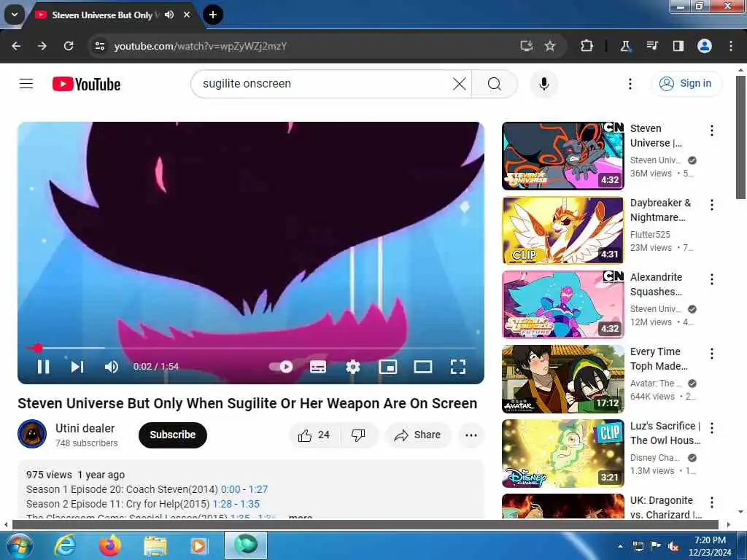Viewport: 747px width, 560px height.
Task: Jump to timestamp 0:00 in description
Action: [231, 489]
